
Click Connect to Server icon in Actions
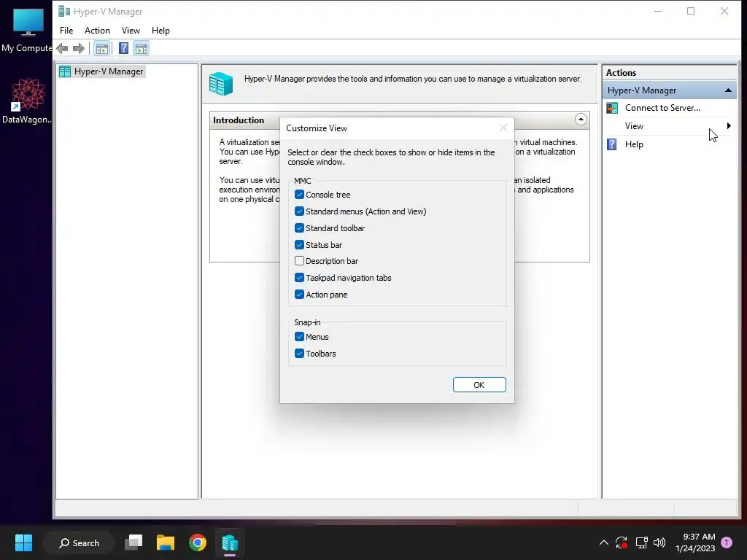[x=612, y=108]
